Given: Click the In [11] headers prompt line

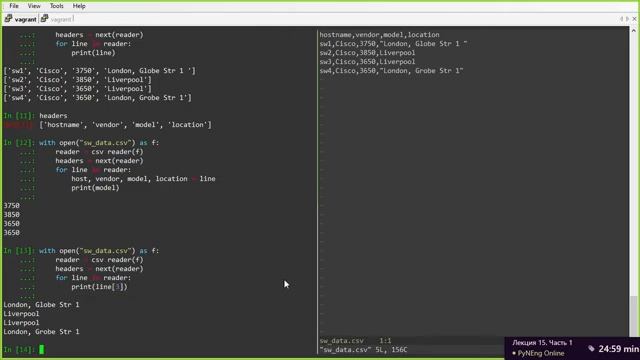Looking at the screenshot, I should (x=36, y=116).
